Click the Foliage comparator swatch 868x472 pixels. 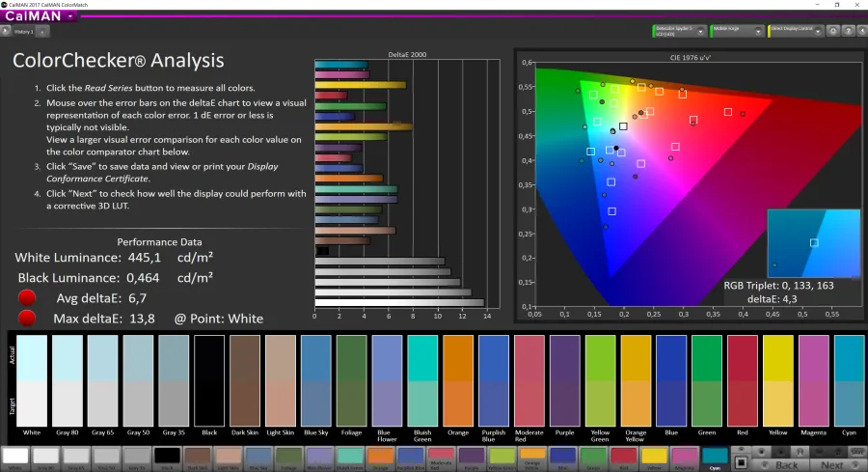[351, 380]
